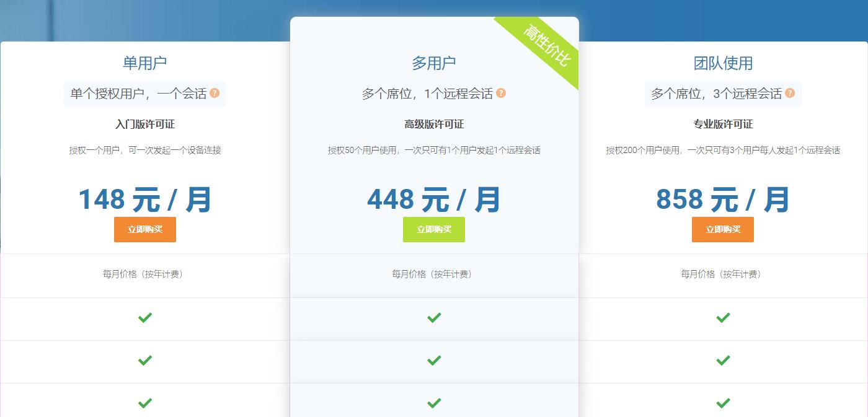This screenshot has height=417, width=868.
Task: Open the 多用户 remote session help icon
Action: 502,93
